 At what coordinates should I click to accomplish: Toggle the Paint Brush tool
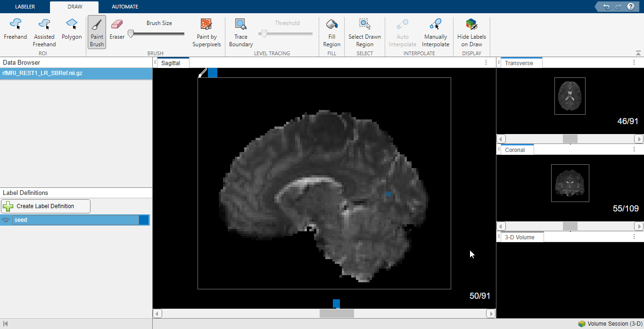[97, 32]
